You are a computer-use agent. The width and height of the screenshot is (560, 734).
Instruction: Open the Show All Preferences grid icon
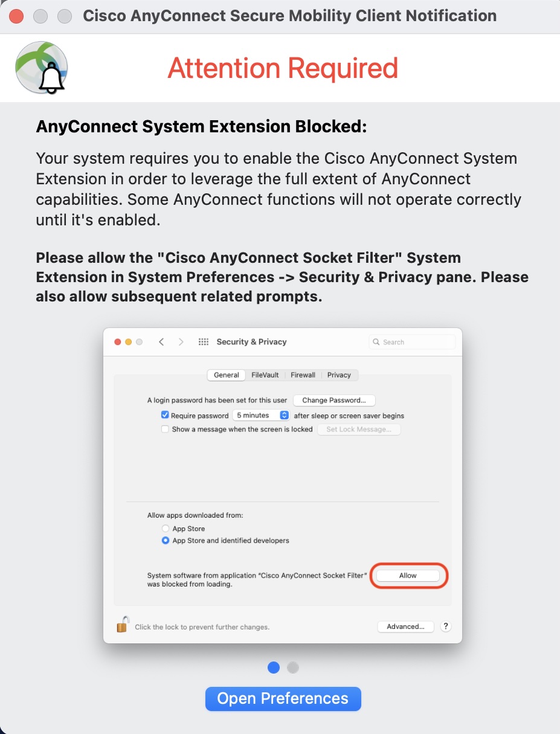pos(204,341)
